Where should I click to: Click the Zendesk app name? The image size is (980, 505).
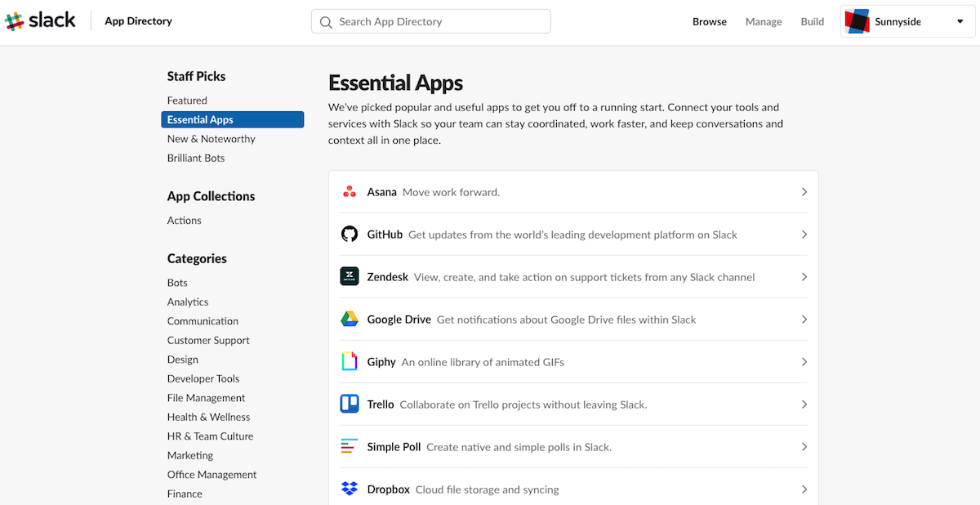coord(388,277)
